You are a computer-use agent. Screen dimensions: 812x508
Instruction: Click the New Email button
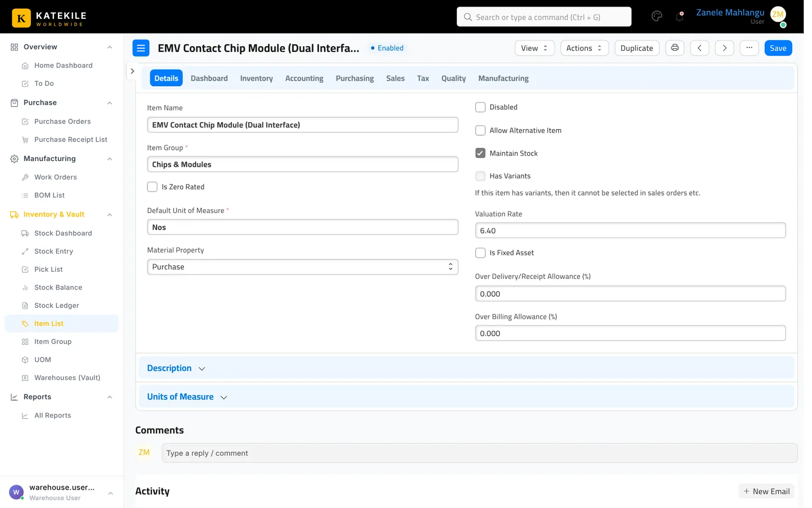click(x=766, y=491)
